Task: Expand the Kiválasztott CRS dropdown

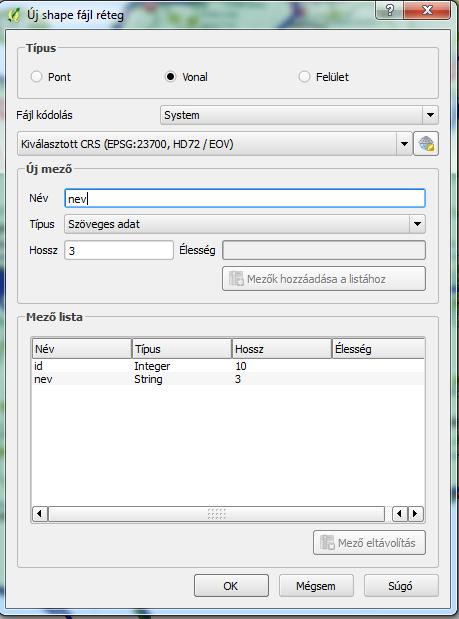Action: pyautogui.click(x=215, y=144)
